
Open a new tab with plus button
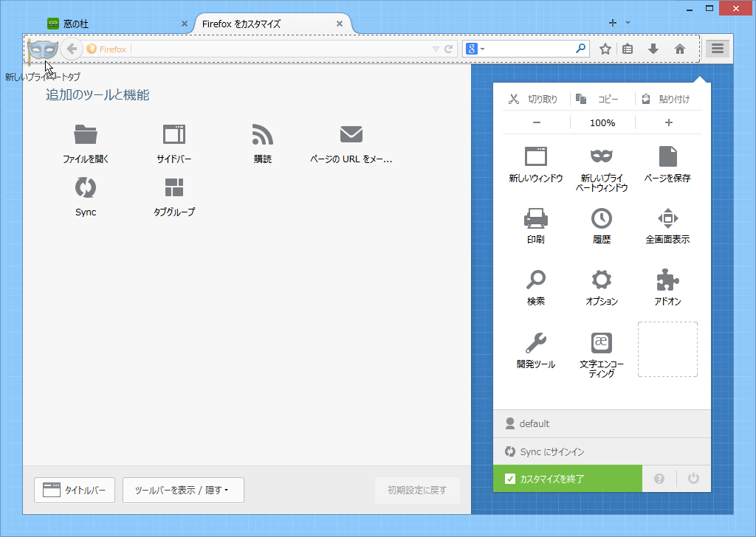point(612,23)
